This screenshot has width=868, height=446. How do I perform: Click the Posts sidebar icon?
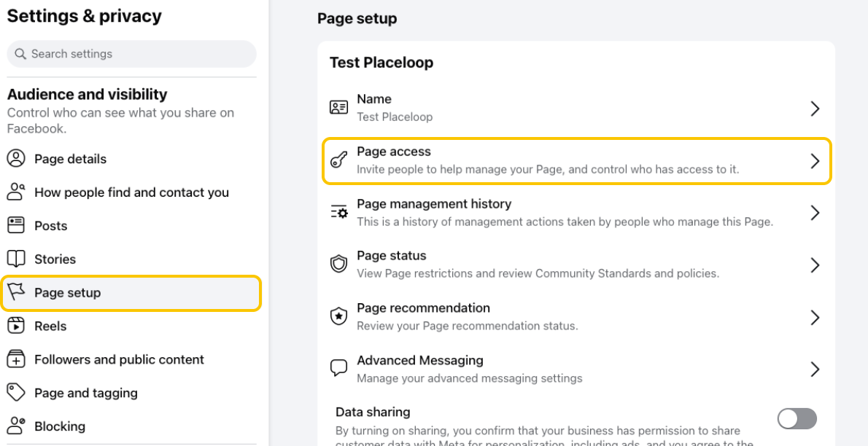(16, 225)
